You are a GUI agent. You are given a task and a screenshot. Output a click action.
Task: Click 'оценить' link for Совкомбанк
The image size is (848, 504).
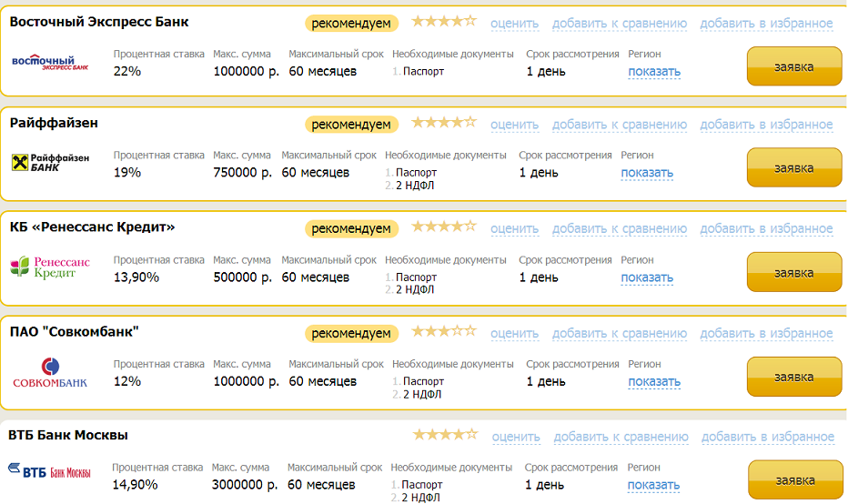click(514, 334)
